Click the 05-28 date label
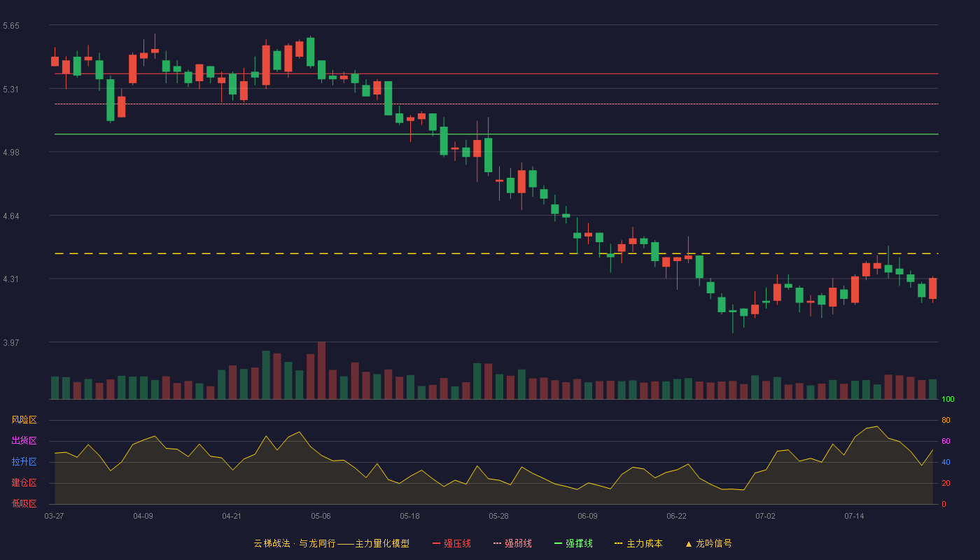 point(498,516)
